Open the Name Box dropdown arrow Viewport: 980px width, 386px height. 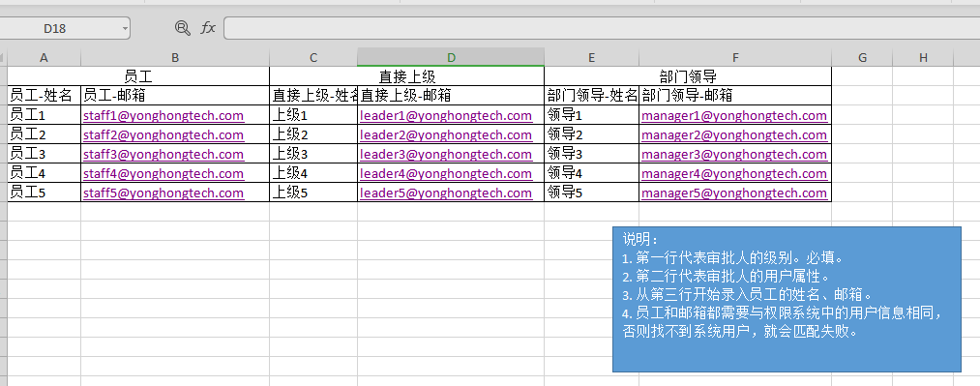click(125, 28)
